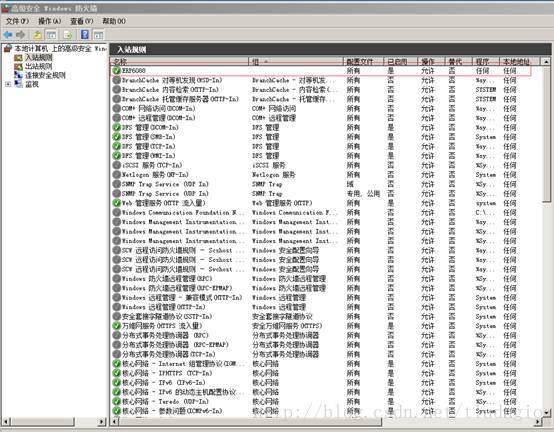Sort rules by the 配置文件 column header

pyautogui.click(x=364, y=62)
